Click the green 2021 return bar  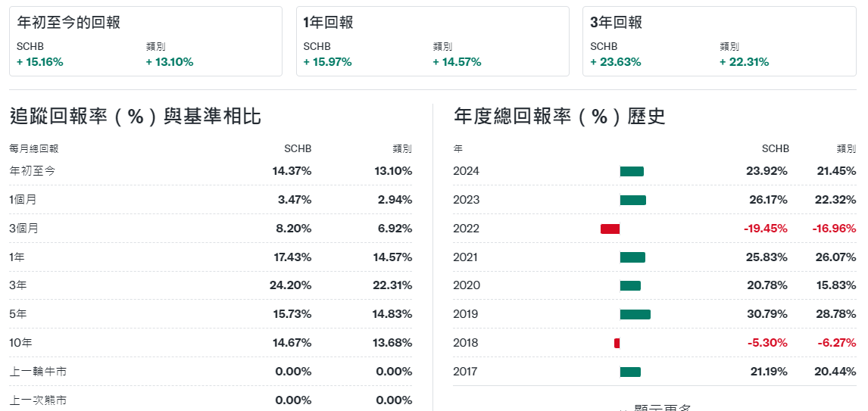tap(632, 257)
